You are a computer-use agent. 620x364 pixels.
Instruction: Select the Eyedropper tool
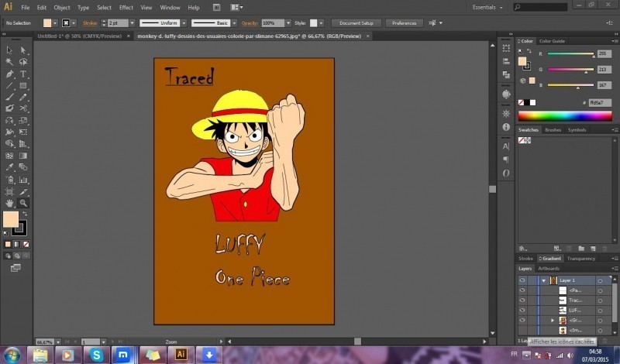[9, 167]
